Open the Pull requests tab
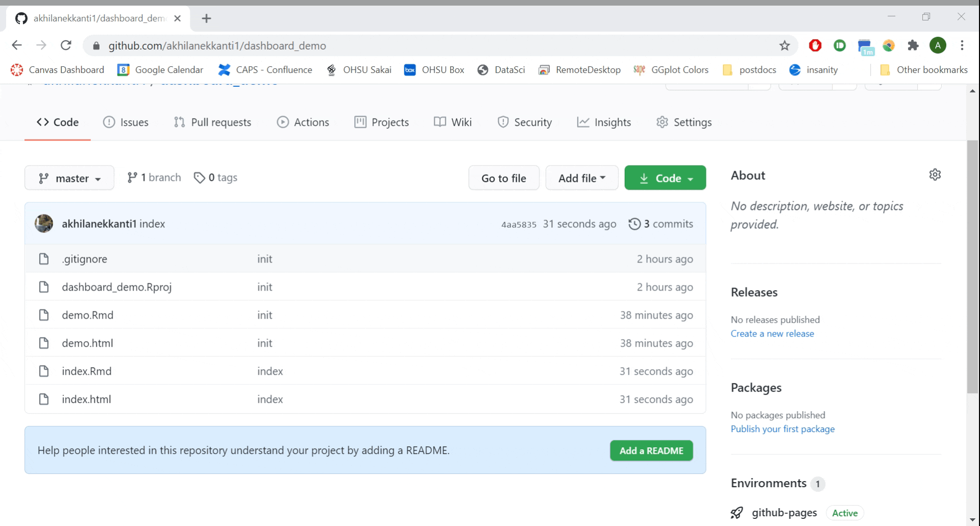This screenshot has height=526, width=980. [212, 123]
